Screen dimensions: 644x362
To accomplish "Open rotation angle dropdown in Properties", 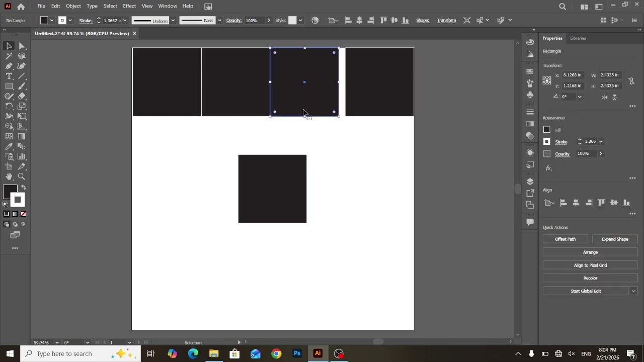I will tap(580, 97).
